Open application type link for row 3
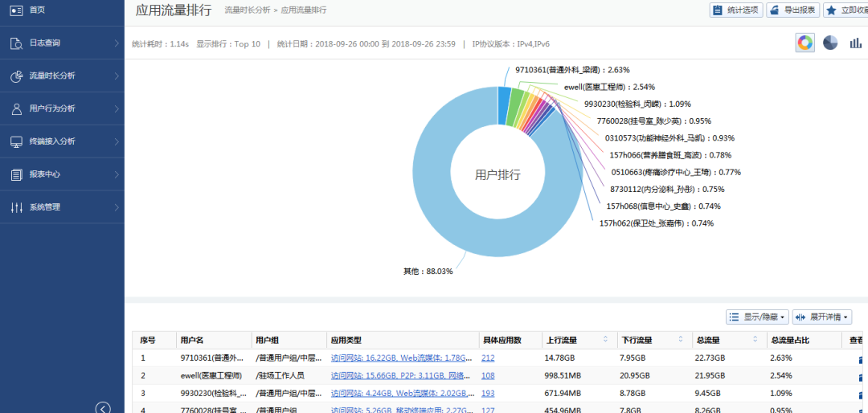The height and width of the screenshot is (413, 868). pos(402,394)
